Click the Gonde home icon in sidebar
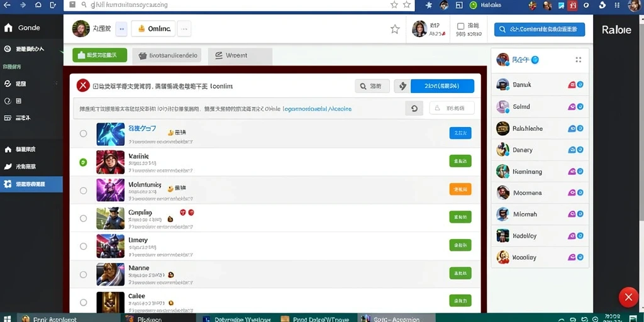 click(x=8, y=28)
